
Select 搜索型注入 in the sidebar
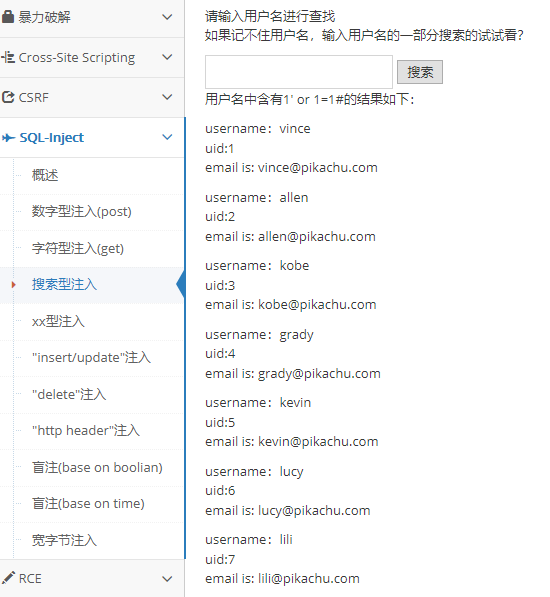64,284
